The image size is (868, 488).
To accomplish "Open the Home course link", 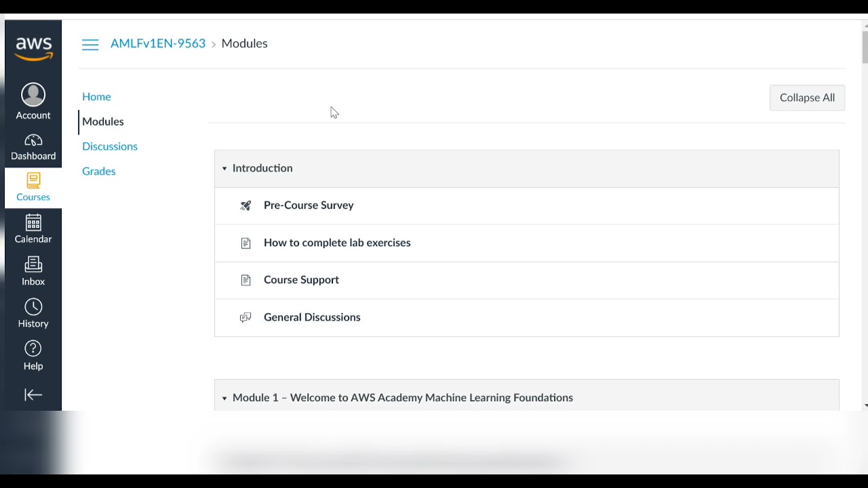I will pyautogui.click(x=96, y=96).
